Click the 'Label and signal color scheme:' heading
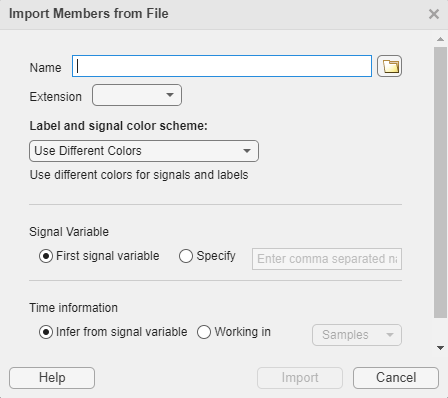The width and height of the screenshot is (448, 398). (118, 126)
